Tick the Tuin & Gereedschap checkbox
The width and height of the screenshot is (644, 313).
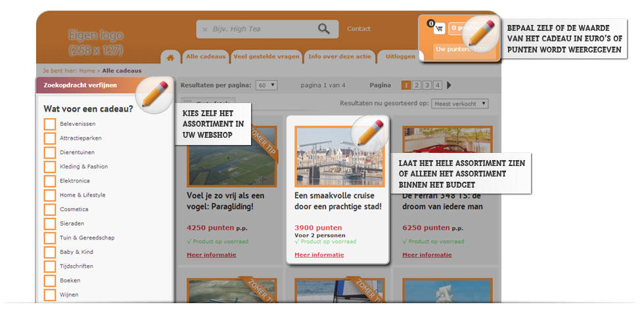click(x=50, y=238)
